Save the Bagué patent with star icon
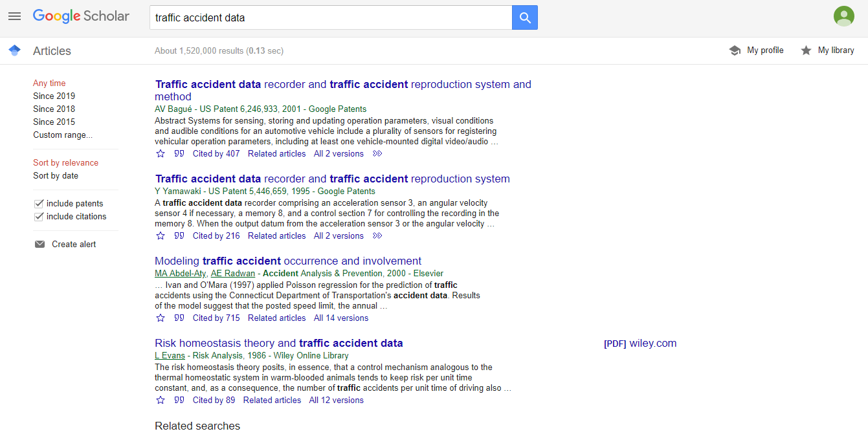The width and height of the screenshot is (868, 438). (x=161, y=154)
